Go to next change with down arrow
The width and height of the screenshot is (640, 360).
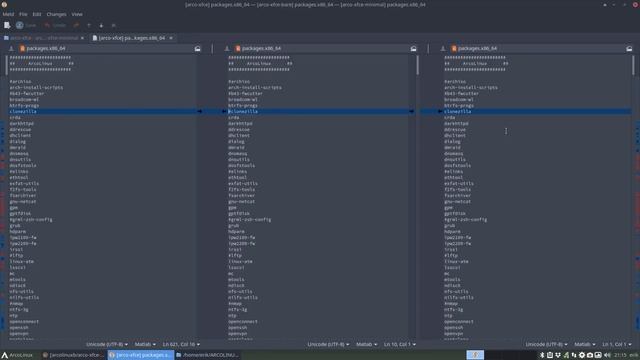pyautogui.click(x=101, y=25)
